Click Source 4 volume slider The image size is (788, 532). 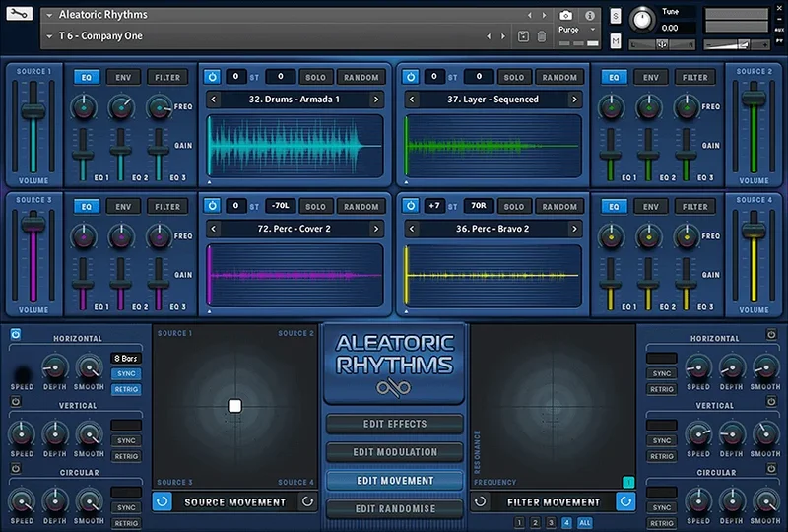(x=754, y=231)
